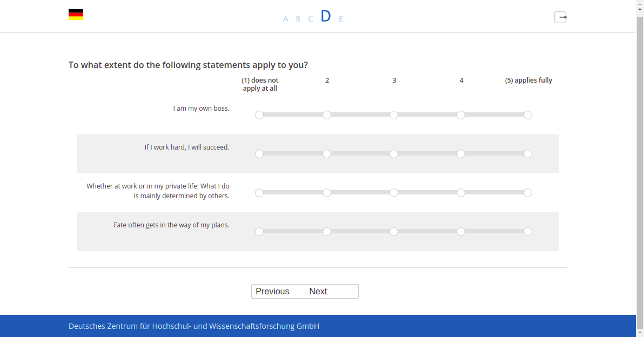Rate 'If I work hard' as 5
This screenshot has width=644, height=337.
[528, 154]
